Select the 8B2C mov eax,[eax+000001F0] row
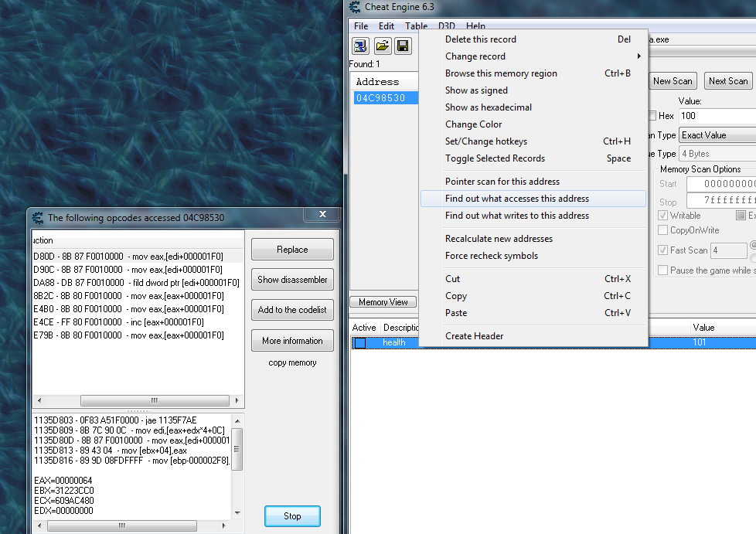 (138, 296)
